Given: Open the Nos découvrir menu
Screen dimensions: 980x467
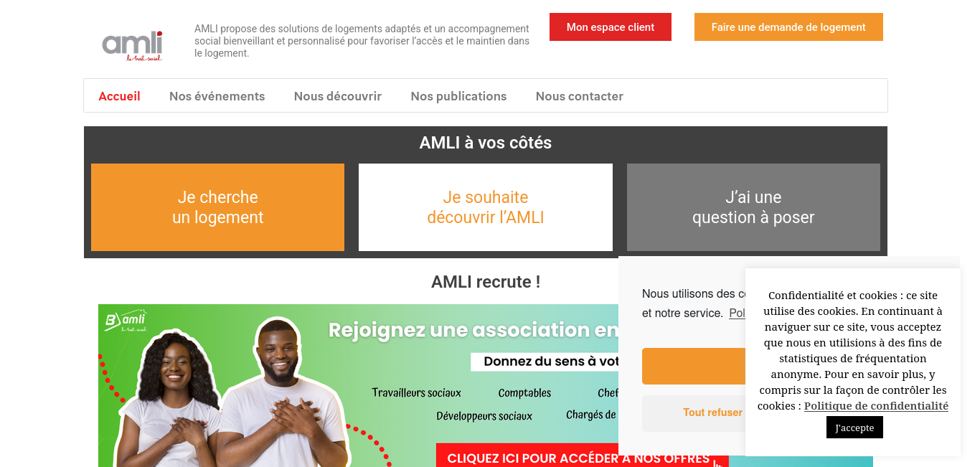Looking at the screenshot, I should tap(338, 96).
